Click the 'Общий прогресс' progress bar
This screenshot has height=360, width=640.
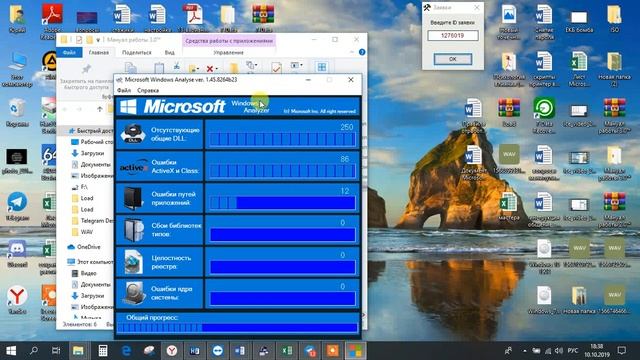(x=237, y=327)
